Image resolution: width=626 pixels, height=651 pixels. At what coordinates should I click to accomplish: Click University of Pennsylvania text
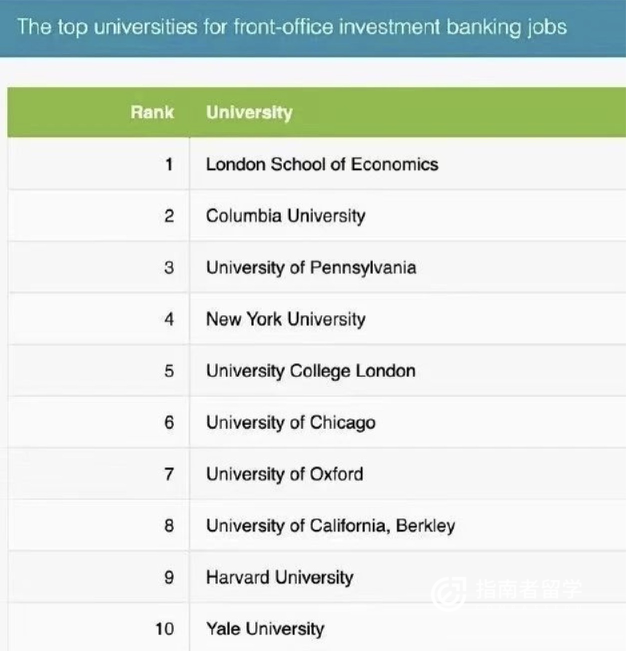[311, 268]
